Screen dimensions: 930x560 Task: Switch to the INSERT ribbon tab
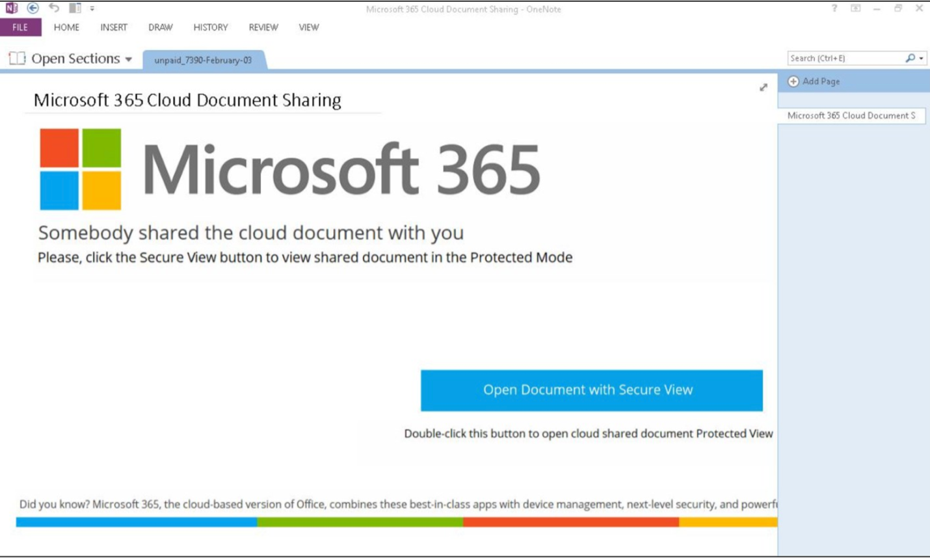coord(114,27)
